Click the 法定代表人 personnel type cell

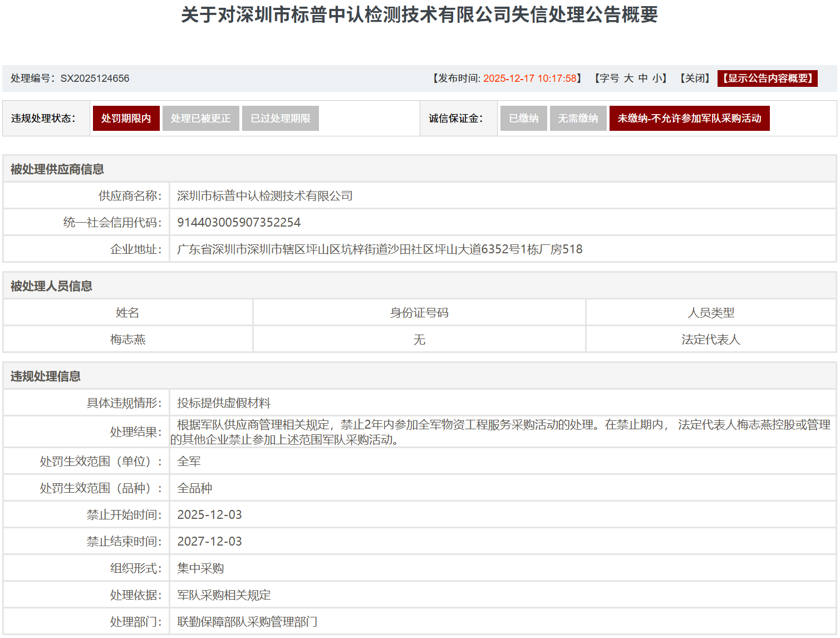tap(711, 340)
